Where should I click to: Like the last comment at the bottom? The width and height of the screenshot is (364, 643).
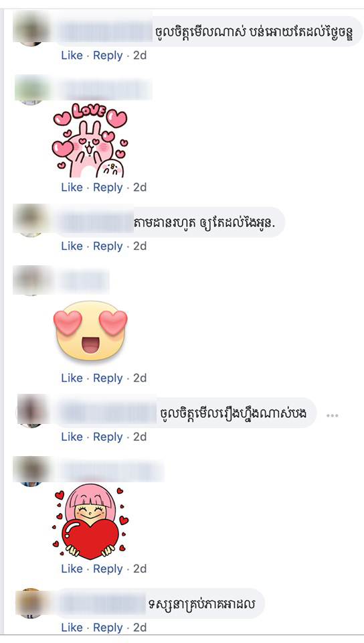coord(72,628)
